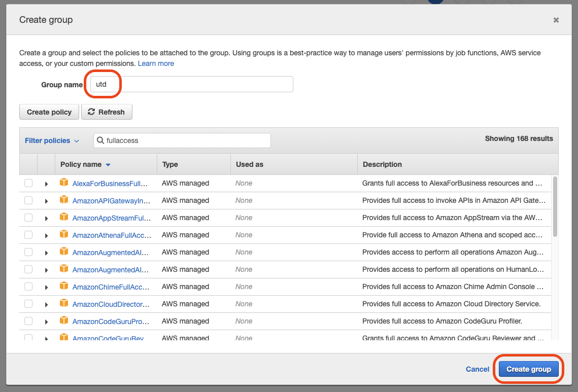Click the Refresh button
The width and height of the screenshot is (578, 392).
pos(107,112)
